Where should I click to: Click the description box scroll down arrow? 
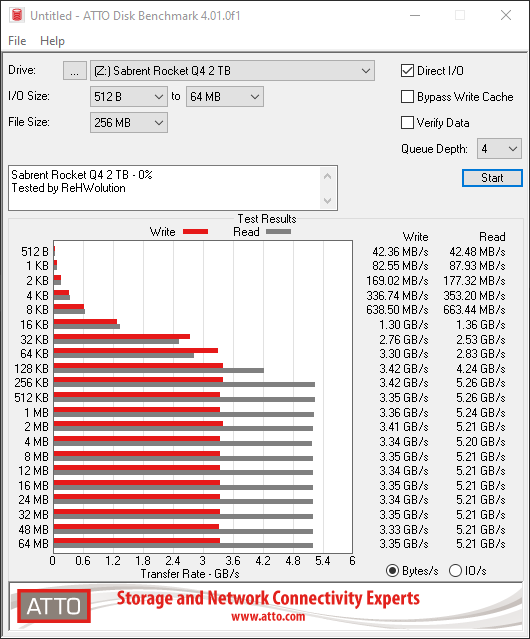pos(328,201)
